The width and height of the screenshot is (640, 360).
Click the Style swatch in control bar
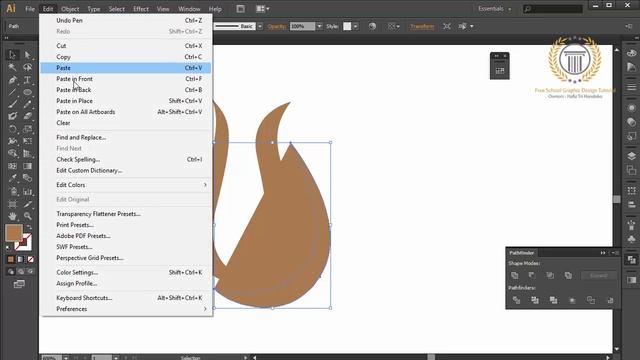tap(347, 26)
